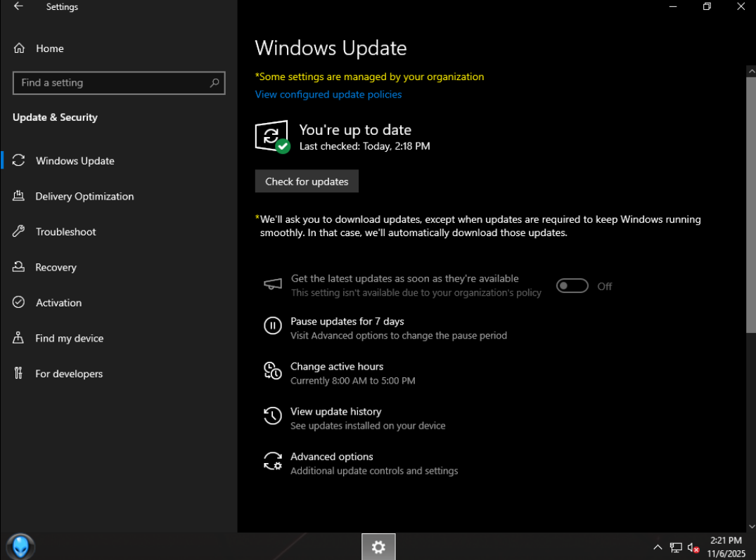Viewport: 756px width, 560px height.
Task: Open For developers settings
Action: pyautogui.click(x=69, y=374)
